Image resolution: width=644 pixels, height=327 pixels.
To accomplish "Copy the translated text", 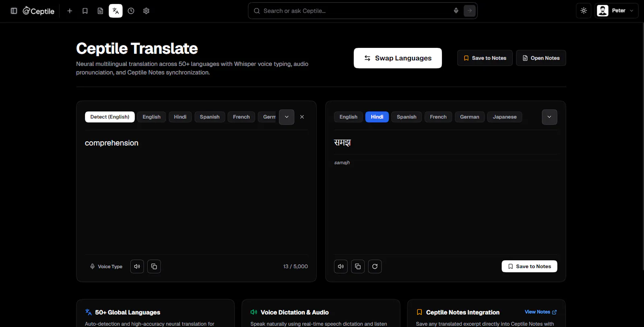I will [x=358, y=266].
